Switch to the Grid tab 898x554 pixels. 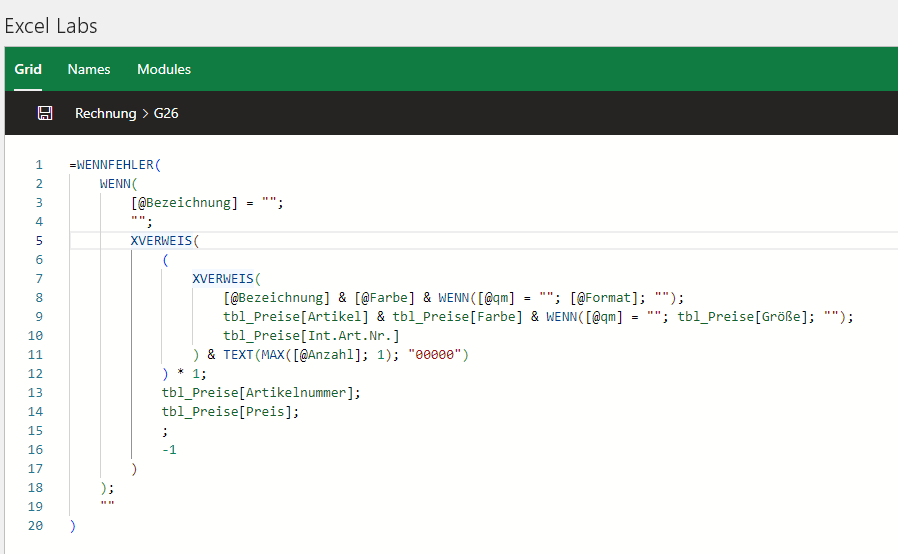pos(28,69)
